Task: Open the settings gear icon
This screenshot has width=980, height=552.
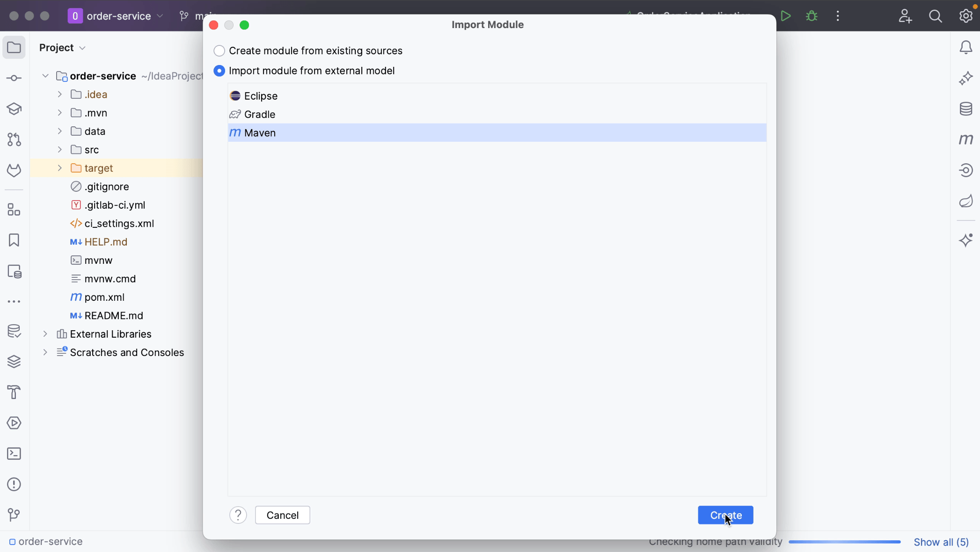Action: click(x=966, y=16)
